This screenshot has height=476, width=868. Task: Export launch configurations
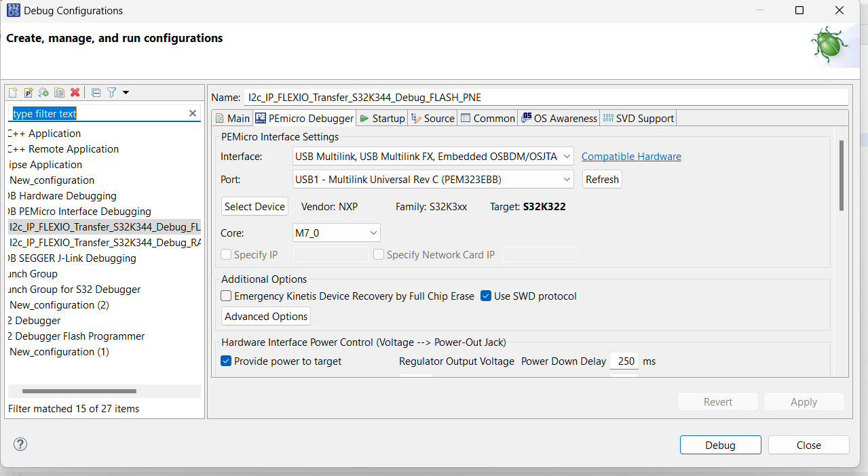click(x=43, y=92)
